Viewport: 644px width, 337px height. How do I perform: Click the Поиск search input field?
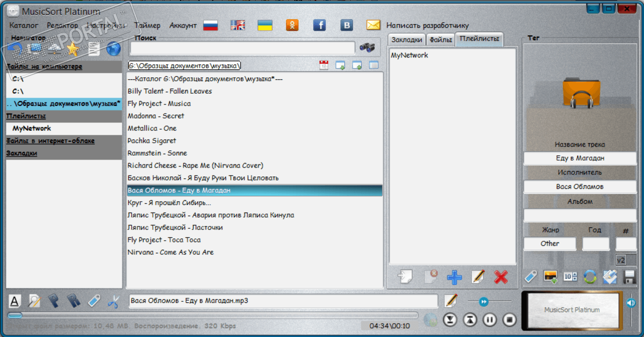point(242,48)
